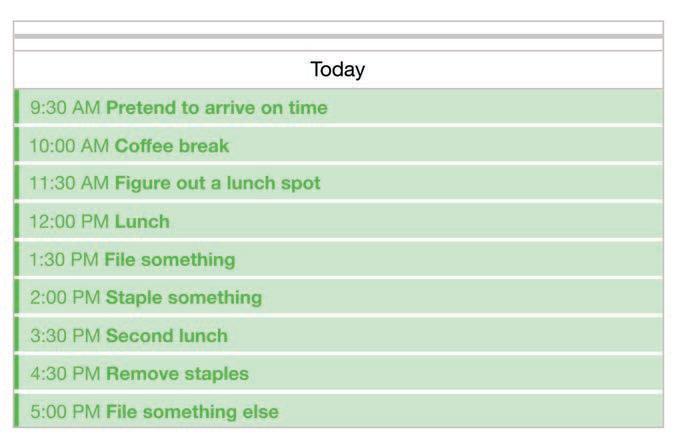676x448 pixels.
Task: Select the 1:30 PM time label
Action: pyautogui.click(x=64, y=260)
